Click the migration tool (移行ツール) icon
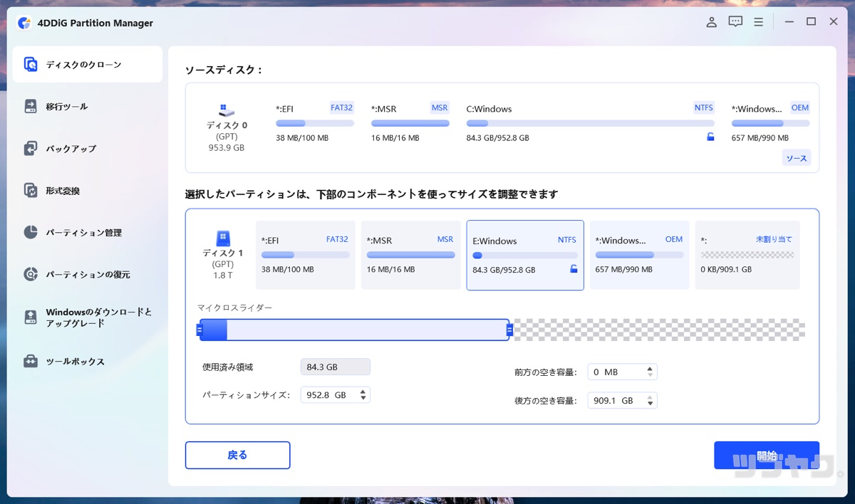 pos(31,107)
